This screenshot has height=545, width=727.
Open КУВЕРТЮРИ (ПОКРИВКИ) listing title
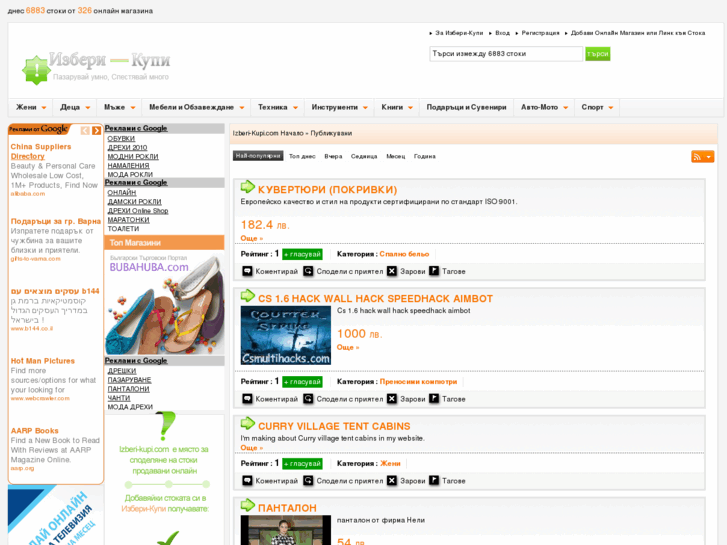pos(327,189)
